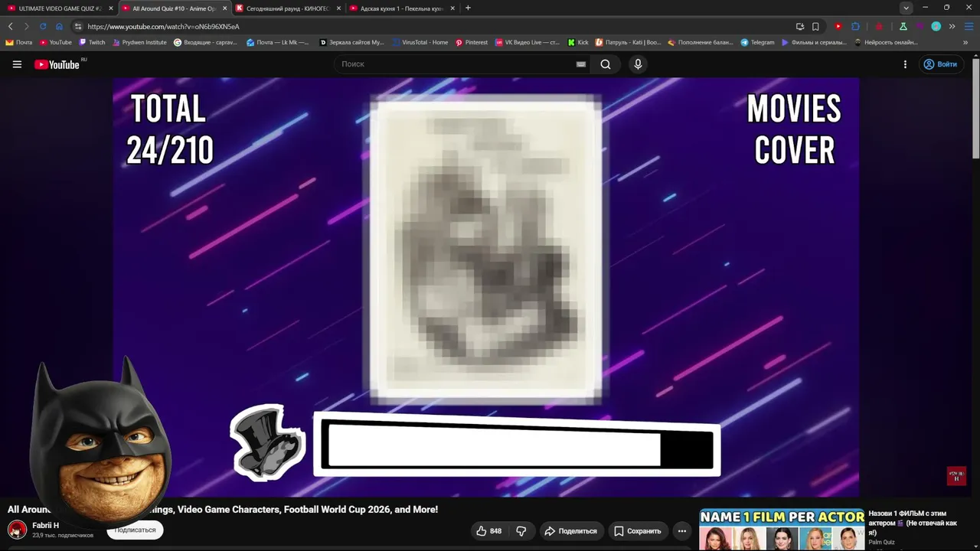Open the extensions puzzle icon

[855, 26]
